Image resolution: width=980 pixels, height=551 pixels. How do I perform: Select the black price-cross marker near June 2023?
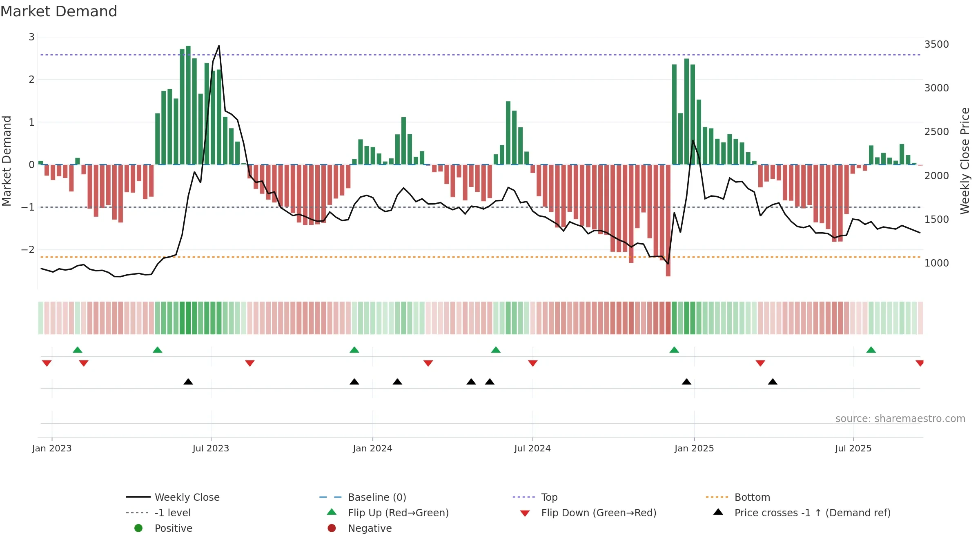pyautogui.click(x=188, y=382)
